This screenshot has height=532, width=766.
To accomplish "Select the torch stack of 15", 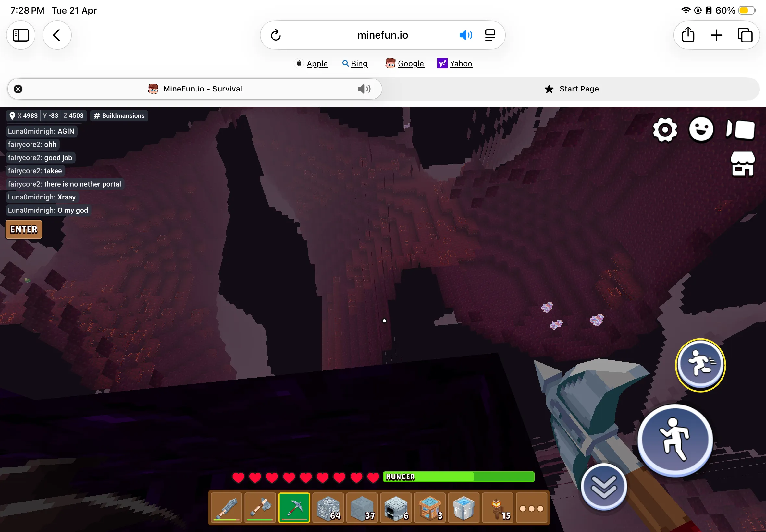I will point(498,508).
